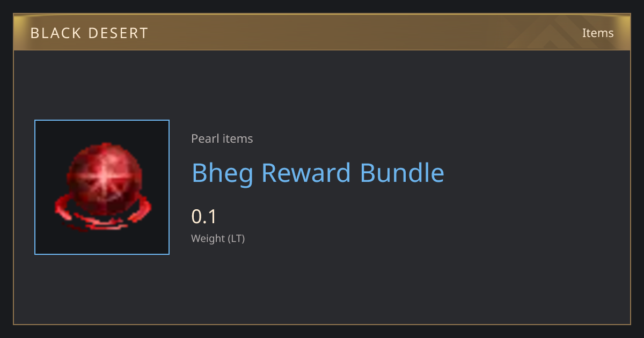
Task: Click the blue-bordered item thumbnail frame
Action: click(102, 187)
